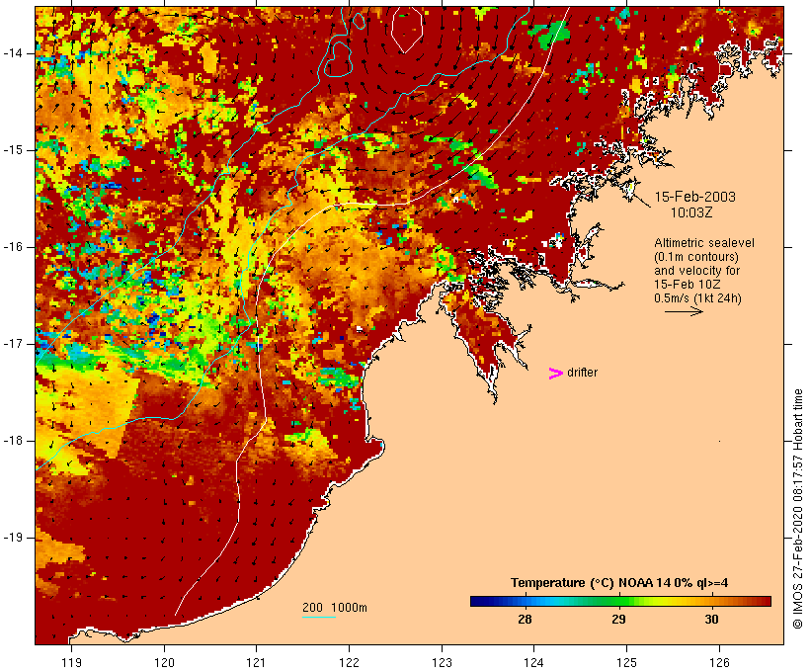810x672 pixels.
Task: Click latitude axis label '-14'
Action: (13, 53)
